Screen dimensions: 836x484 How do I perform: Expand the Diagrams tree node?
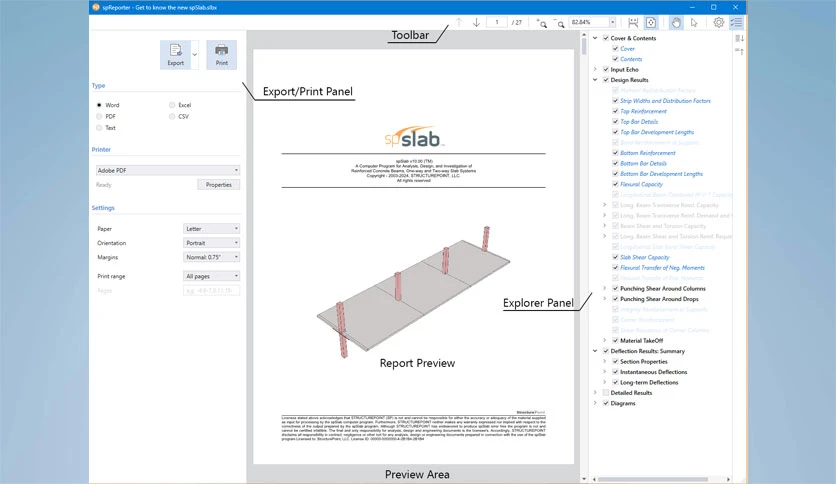pos(595,404)
